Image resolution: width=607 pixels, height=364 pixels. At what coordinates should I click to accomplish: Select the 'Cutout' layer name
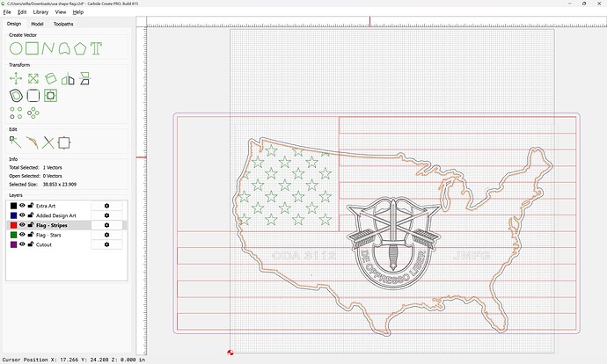pyautogui.click(x=44, y=244)
